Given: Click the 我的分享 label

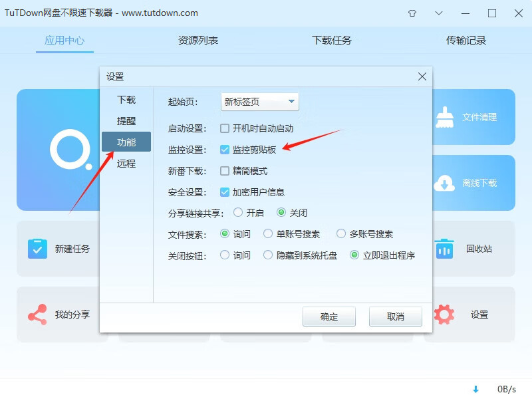Looking at the screenshot, I should (72, 315).
